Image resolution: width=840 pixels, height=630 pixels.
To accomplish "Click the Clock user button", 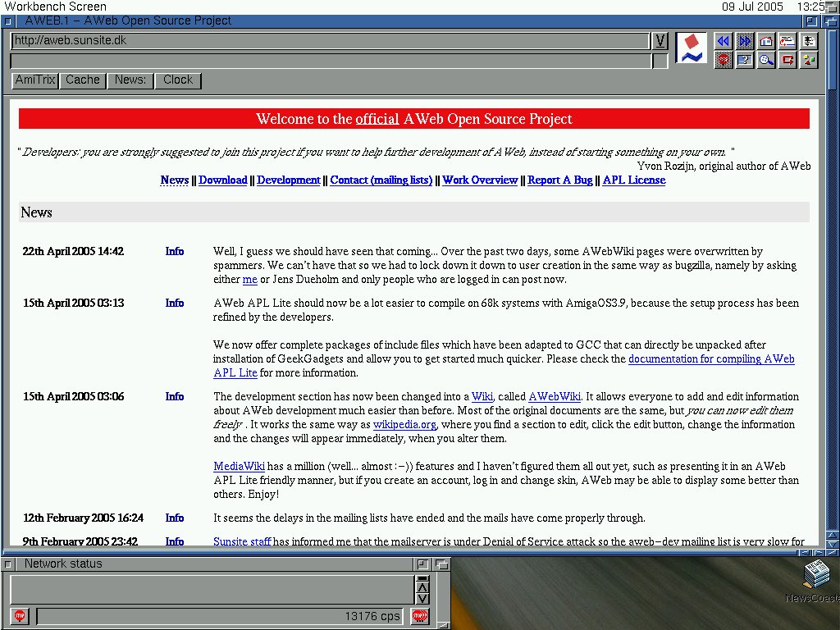I will pyautogui.click(x=178, y=80).
